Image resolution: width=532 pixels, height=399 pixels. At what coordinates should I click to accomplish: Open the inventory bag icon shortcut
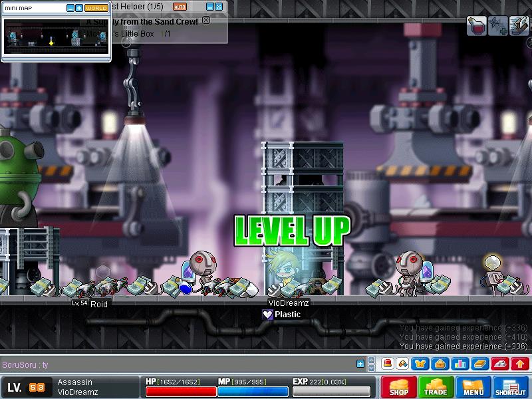(x=440, y=364)
